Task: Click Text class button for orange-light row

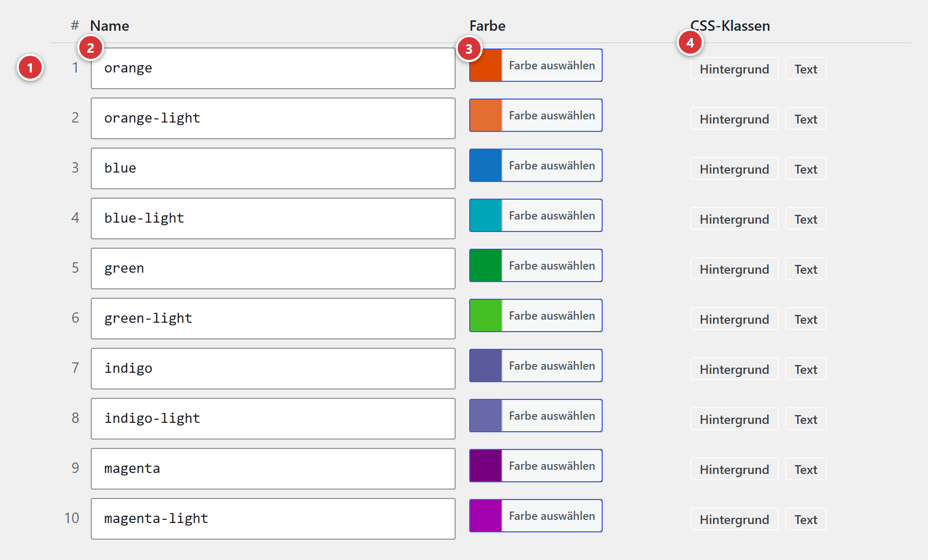Action: 805,118
